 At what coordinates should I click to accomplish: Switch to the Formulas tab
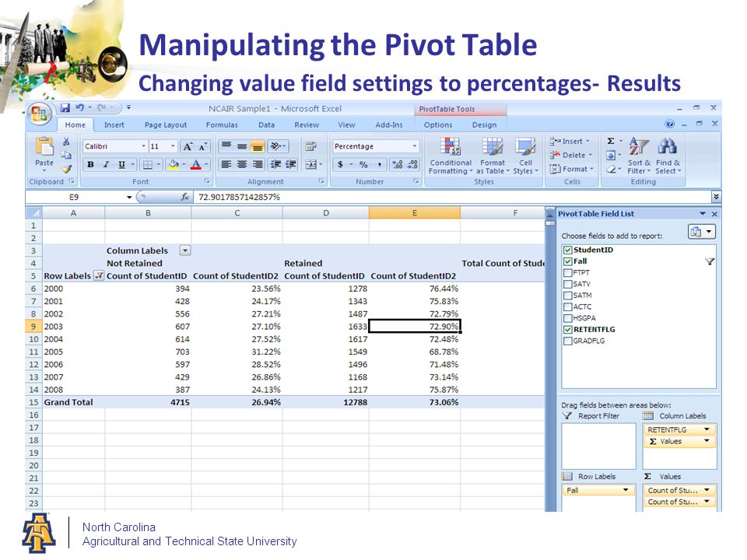222,124
